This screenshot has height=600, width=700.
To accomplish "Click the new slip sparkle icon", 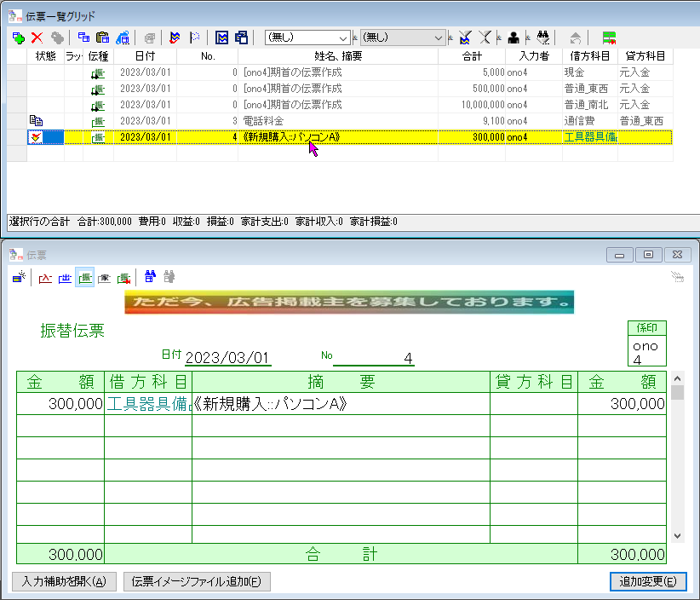I will pyautogui.click(x=19, y=278).
